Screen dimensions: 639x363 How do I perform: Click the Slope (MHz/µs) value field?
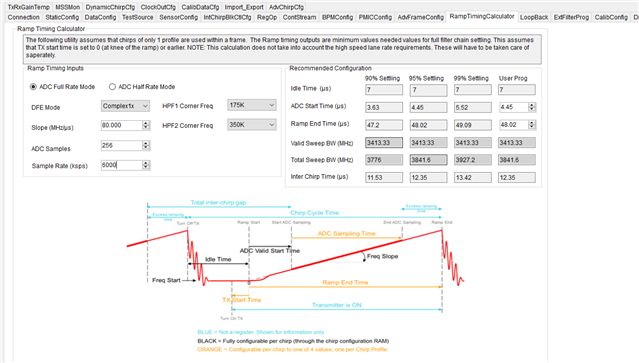pyautogui.click(x=121, y=125)
